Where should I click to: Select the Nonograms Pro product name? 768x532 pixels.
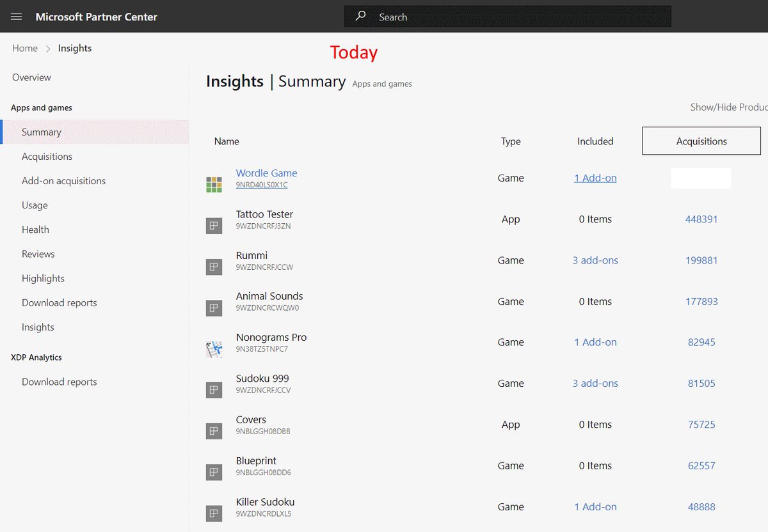click(271, 337)
